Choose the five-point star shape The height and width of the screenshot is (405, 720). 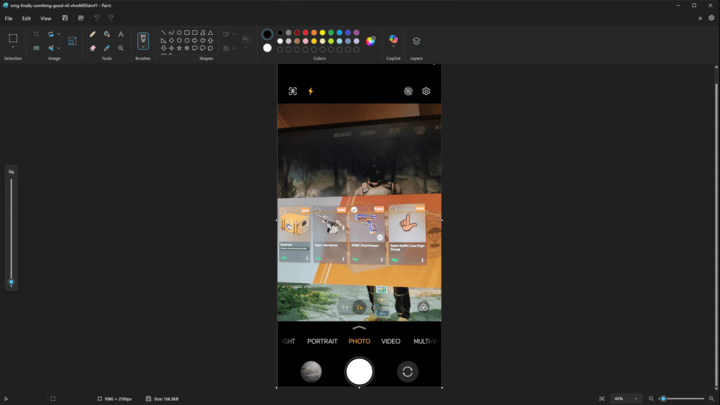click(x=179, y=48)
